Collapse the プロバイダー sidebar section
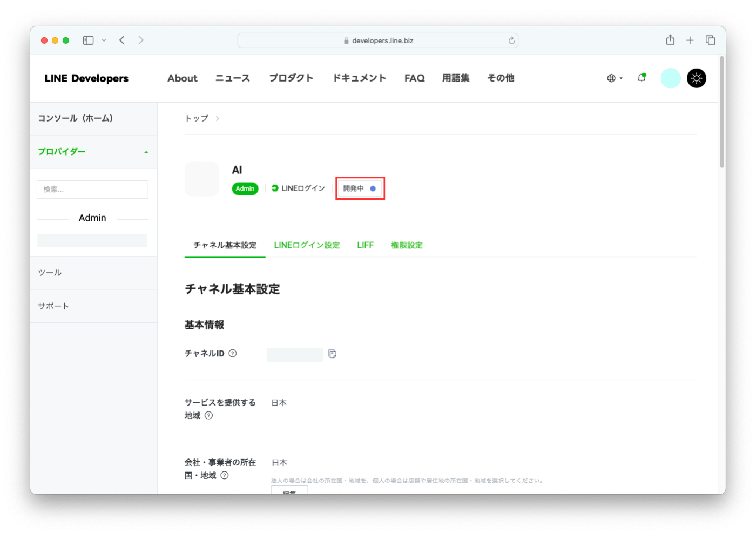This screenshot has width=756, height=540. pos(93,152)
